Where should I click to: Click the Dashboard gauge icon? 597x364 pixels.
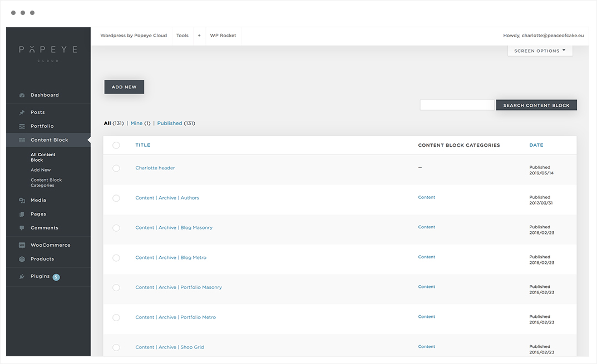coord(22,95)
